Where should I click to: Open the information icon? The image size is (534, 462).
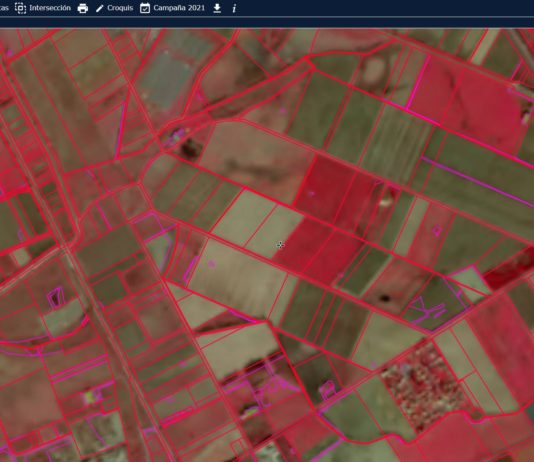[234, 8]
